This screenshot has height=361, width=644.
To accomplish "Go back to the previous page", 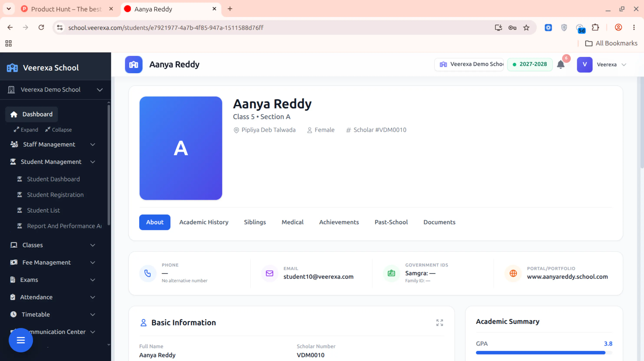I will coord(10,28).
